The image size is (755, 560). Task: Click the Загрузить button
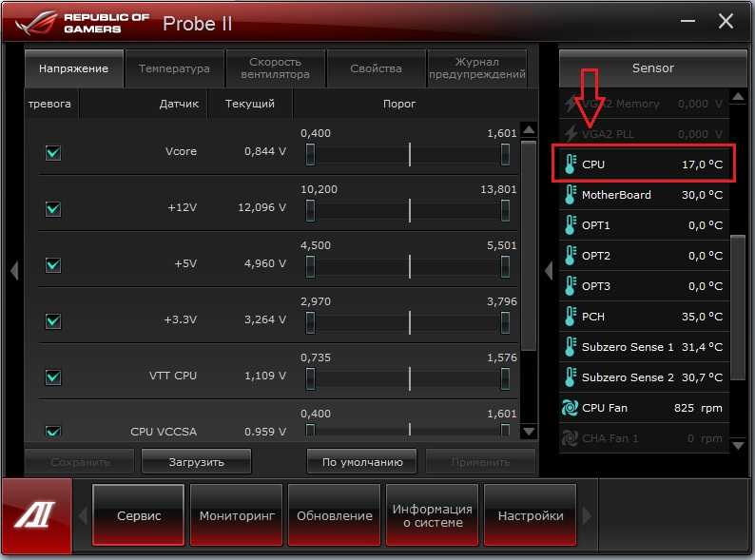197,462
